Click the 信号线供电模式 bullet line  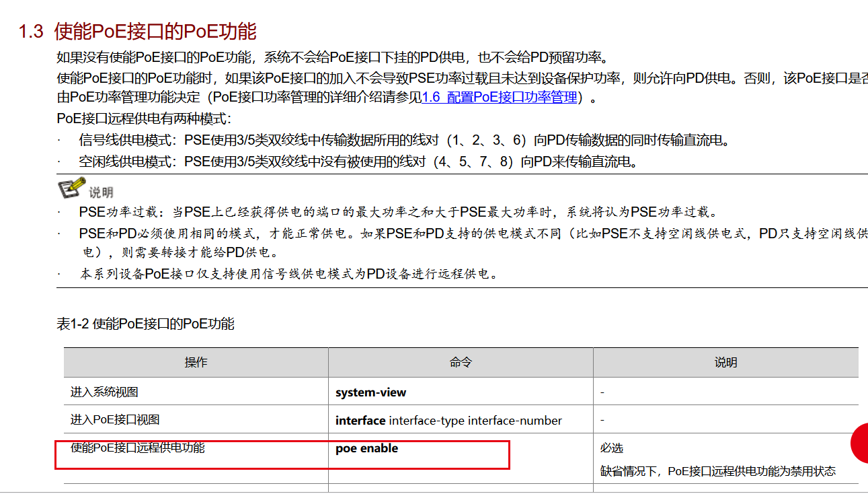tap(404, 141)
